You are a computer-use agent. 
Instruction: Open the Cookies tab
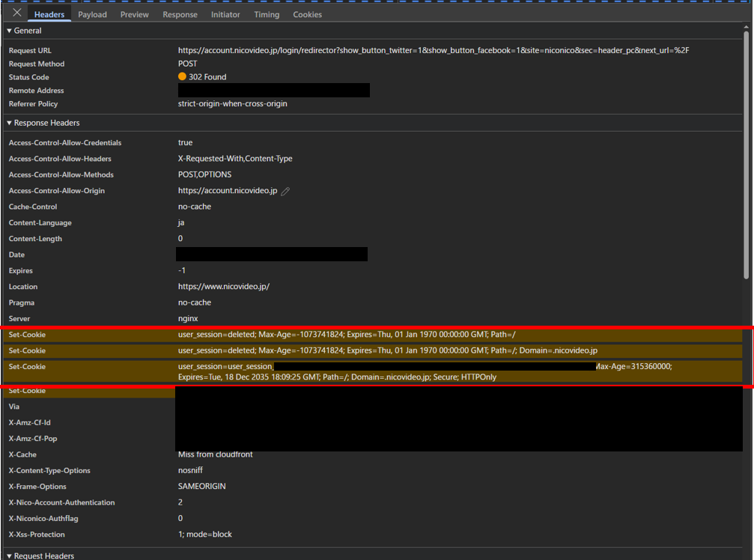tap(307, 14)
